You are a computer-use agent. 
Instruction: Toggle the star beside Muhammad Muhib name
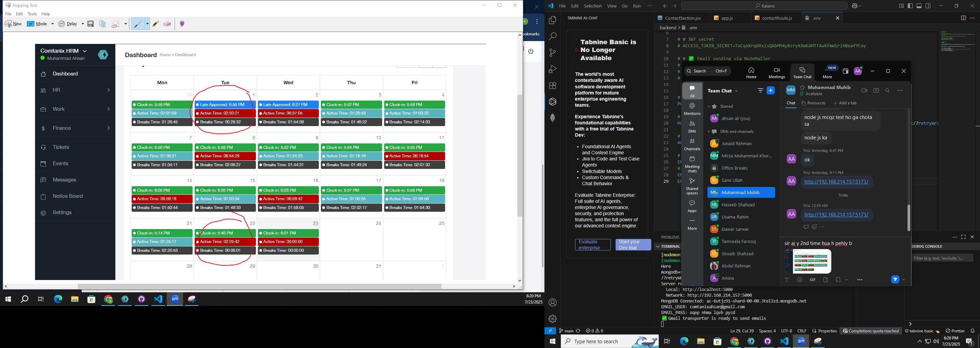[802, 87]
